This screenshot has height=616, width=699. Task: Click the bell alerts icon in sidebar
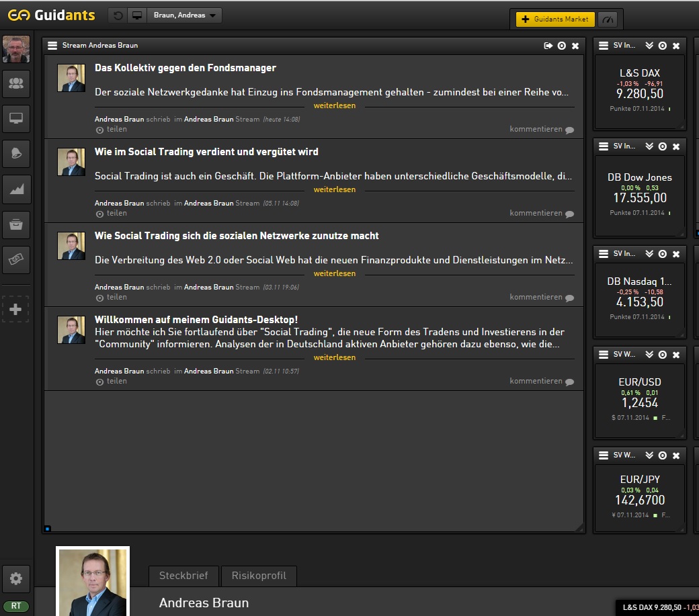pos(15,154)
